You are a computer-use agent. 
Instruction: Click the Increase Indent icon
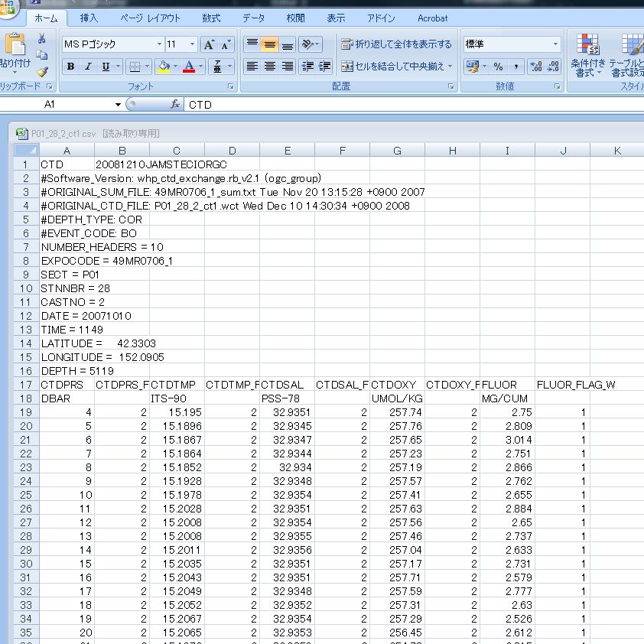pyautogui.click(x=325, y=67)
